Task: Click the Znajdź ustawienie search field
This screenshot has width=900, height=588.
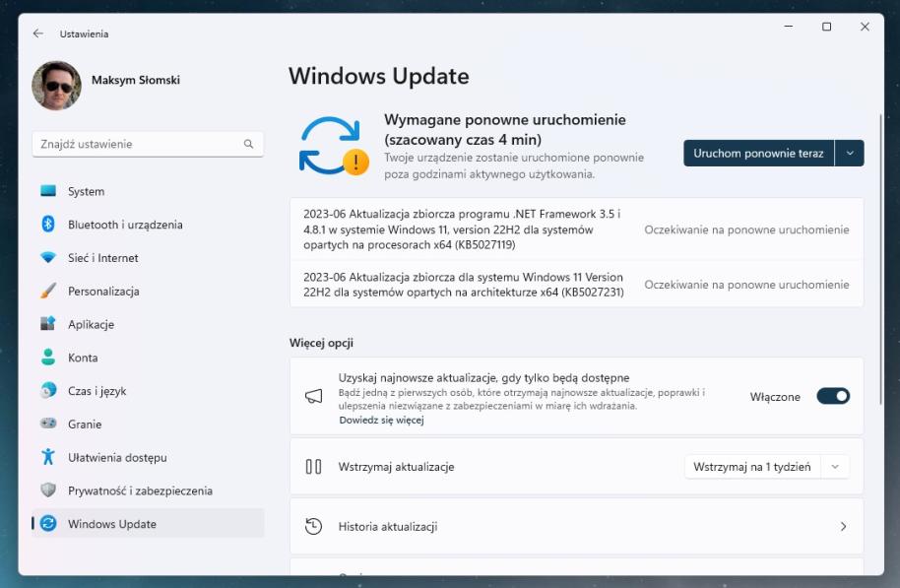Action: [x=148, y=143]
